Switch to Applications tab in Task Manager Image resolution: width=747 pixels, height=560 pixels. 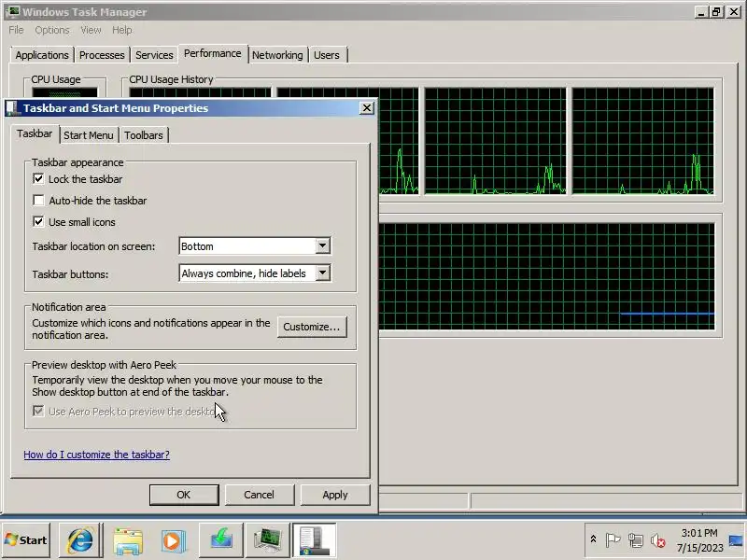coord(42,55)
